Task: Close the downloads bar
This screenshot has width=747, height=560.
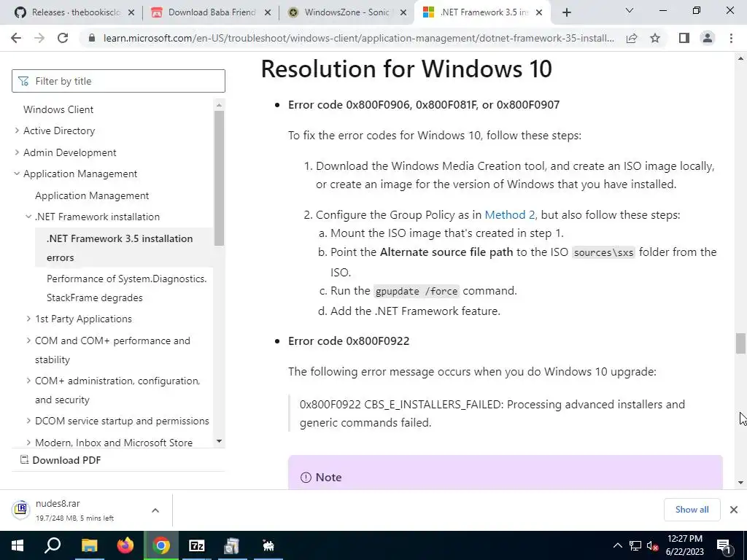Action: pos(734,510)
